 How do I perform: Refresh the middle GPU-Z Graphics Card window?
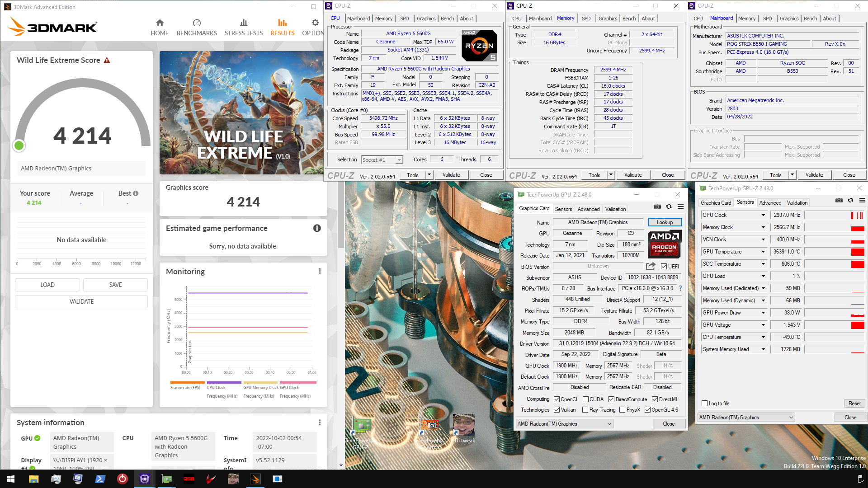[x=669, y=206]
